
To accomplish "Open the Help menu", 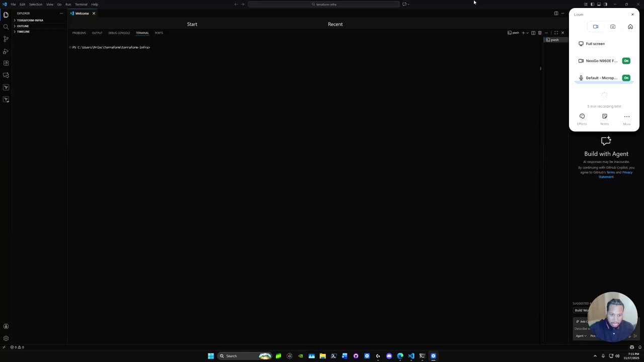I will coord(95,4).
